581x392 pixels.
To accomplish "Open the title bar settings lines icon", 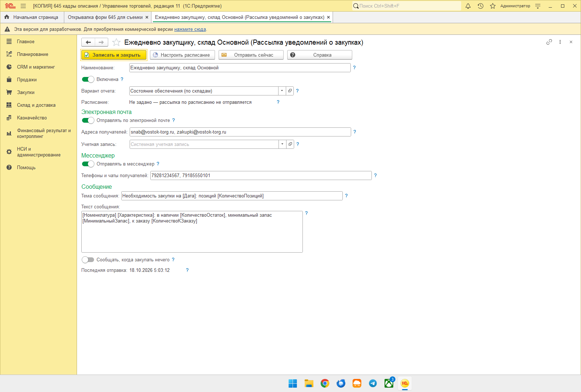I will pyautogui.click(x=538, y=6).
